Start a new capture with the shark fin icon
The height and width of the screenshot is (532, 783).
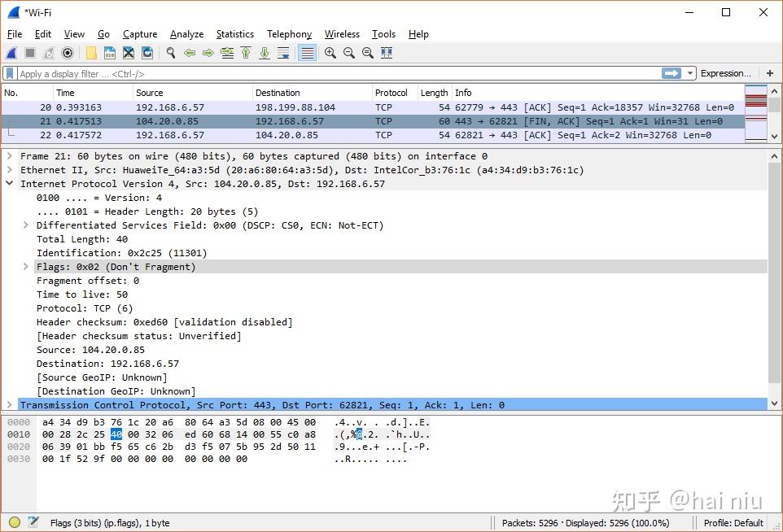click(x=10, y=52)
